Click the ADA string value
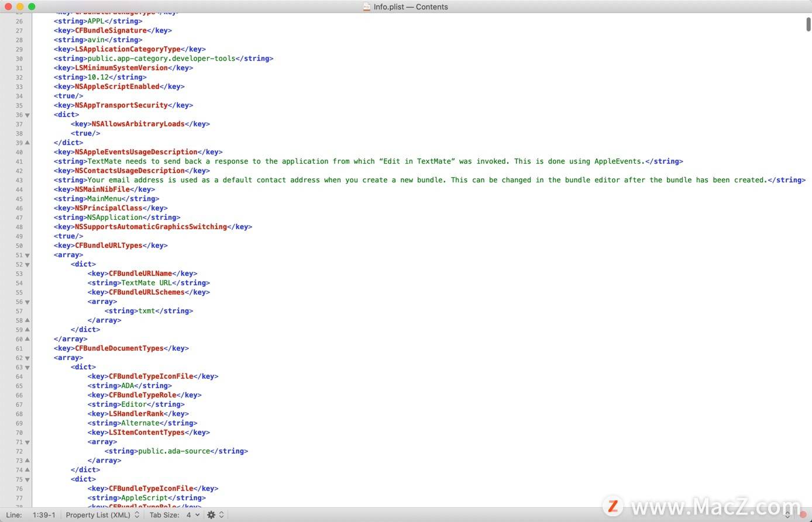 (128, 386)
